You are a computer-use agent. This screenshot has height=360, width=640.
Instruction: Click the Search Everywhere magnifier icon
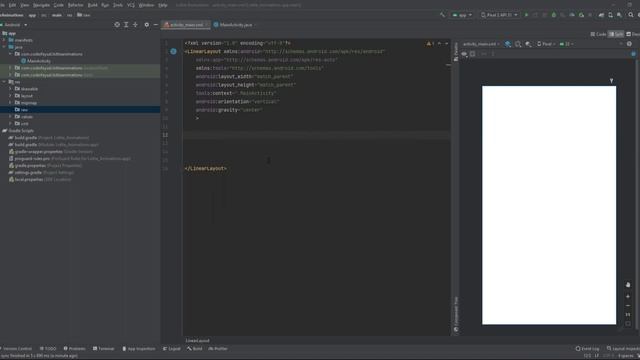pyautogui.click(x=631, y=15)
